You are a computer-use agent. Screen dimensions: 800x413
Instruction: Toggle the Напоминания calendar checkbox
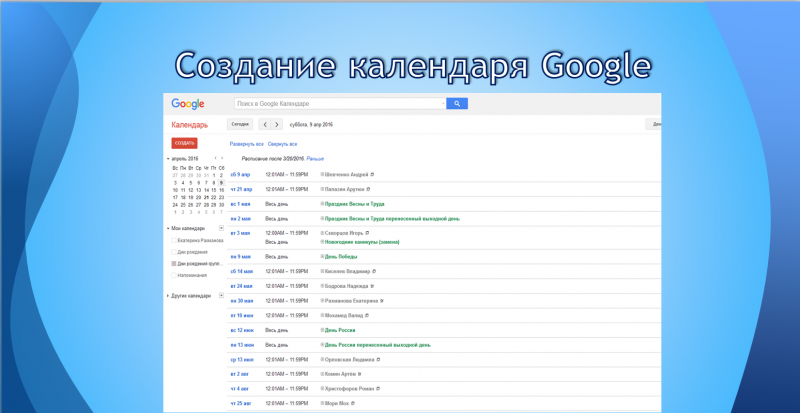tap(174, 276)
